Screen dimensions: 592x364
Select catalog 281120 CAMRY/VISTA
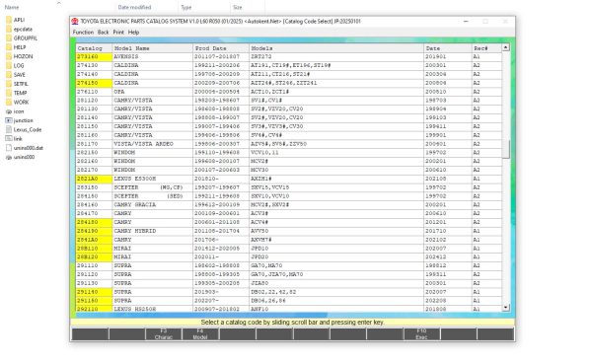pyautogui.click(x=289, y=100)
